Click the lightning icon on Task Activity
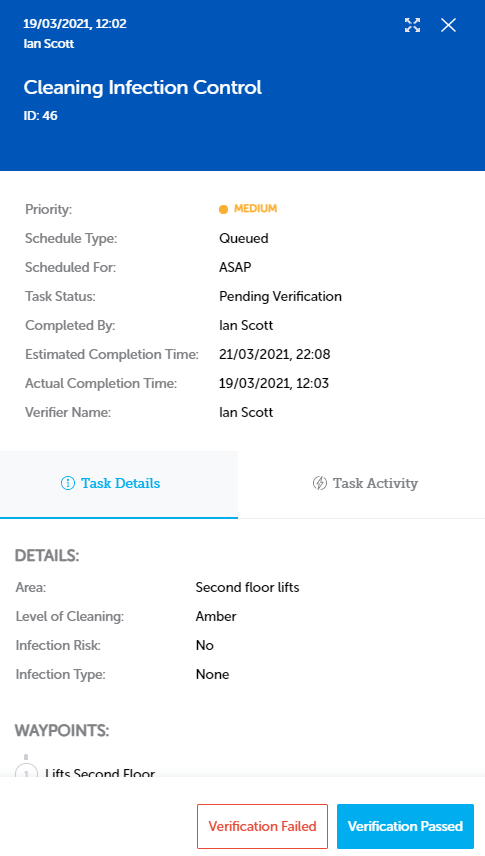 [x=320, y=483]
